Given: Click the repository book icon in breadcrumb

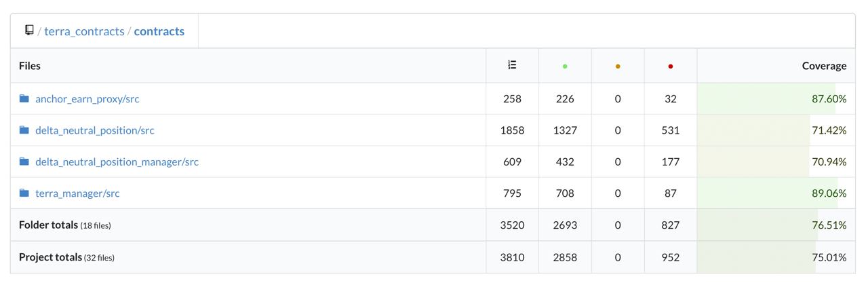Looking at the screenshot, I should tap(29, 31).
